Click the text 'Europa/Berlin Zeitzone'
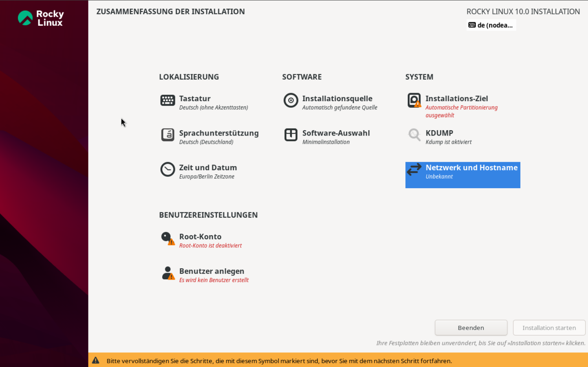Viewport: 588px width, 367px height. tap(207, 176)
